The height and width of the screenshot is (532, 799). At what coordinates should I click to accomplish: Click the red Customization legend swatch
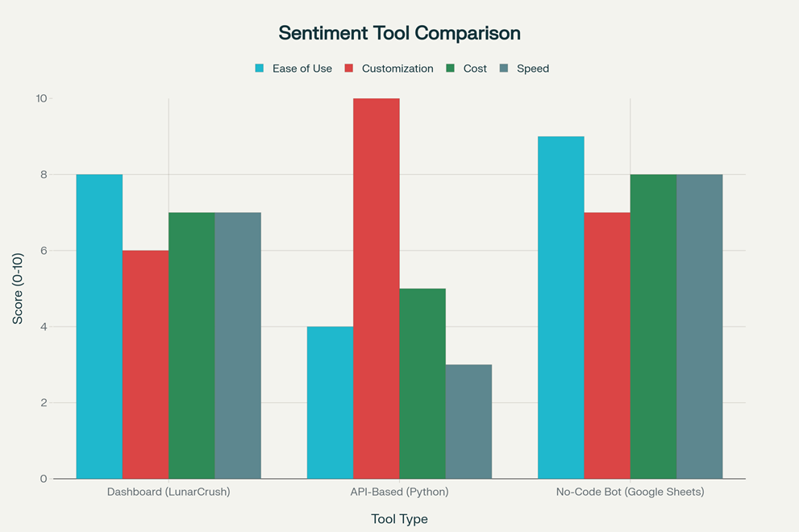351,69
